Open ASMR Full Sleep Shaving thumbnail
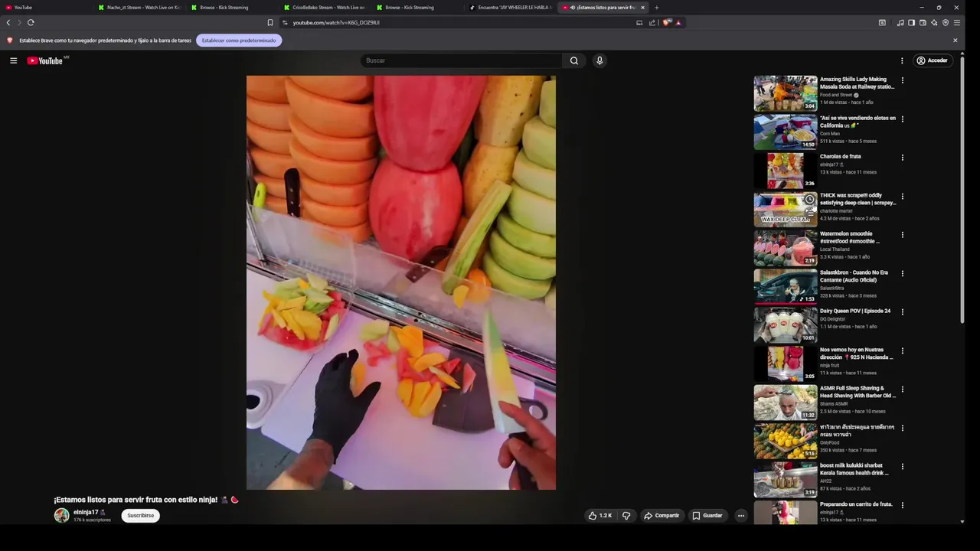The width and height of the screenshot is (980, 551). [786, 403]
